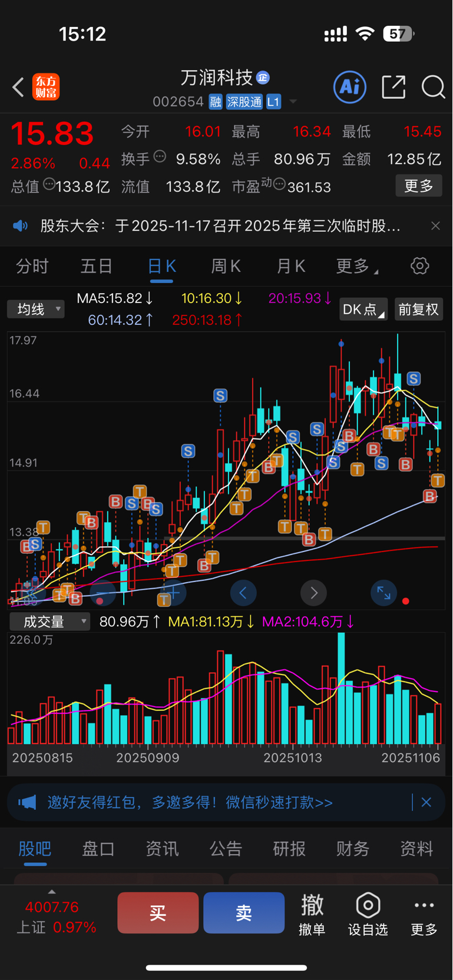453x980 pixels.
Task: Tap the share/export icon
Action: pyautogui.click(x=394, y=87)
